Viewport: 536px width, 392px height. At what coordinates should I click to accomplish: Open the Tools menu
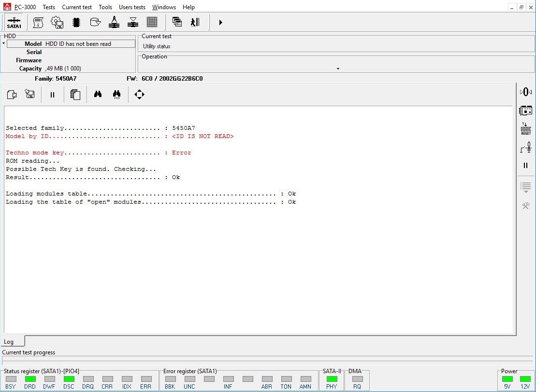[x=105, y=7]
